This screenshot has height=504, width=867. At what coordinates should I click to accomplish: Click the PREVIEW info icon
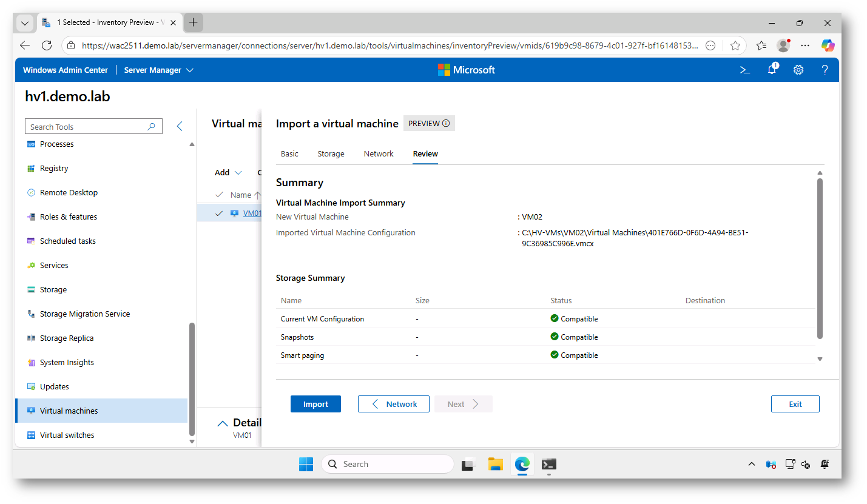click(x=446, y=124)
